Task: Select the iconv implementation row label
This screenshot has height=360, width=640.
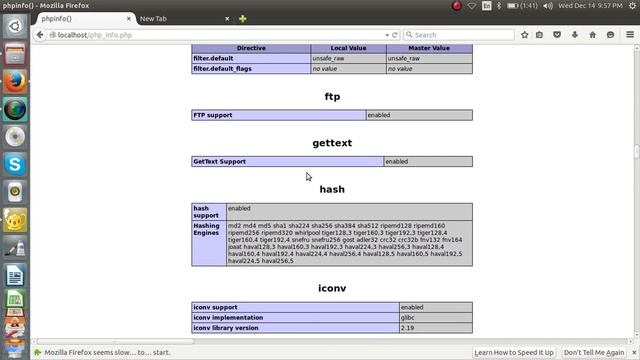Action: [x=296, y=318]
